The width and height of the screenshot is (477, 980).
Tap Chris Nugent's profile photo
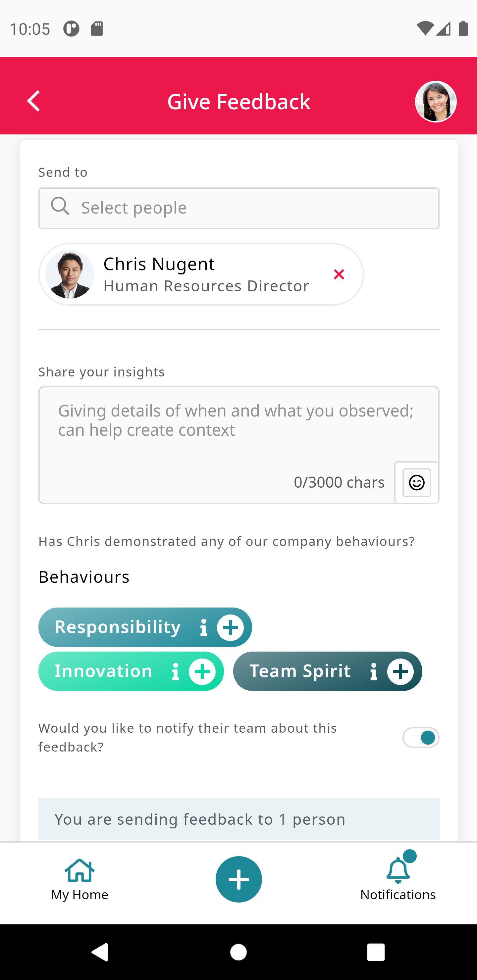pyautogui.click(x=70, y=274)
